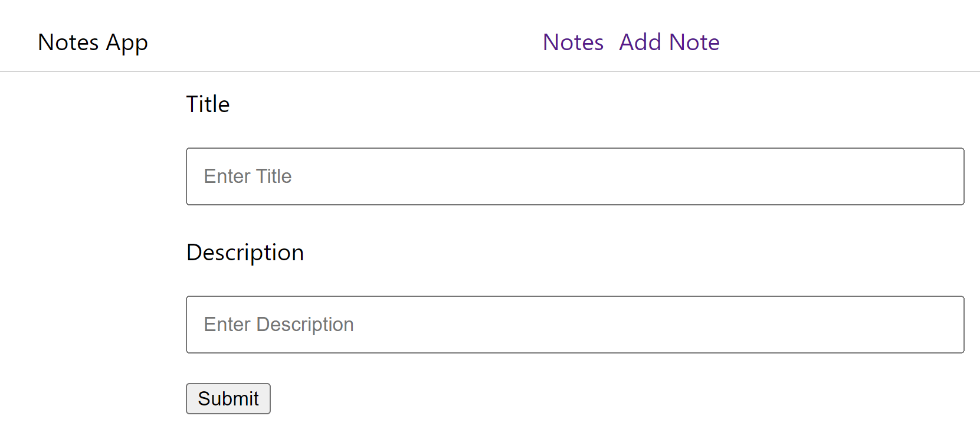Click the Notes App home logo text
The width and height of the screenshot is (980, 432).
[x=92, y=42]
